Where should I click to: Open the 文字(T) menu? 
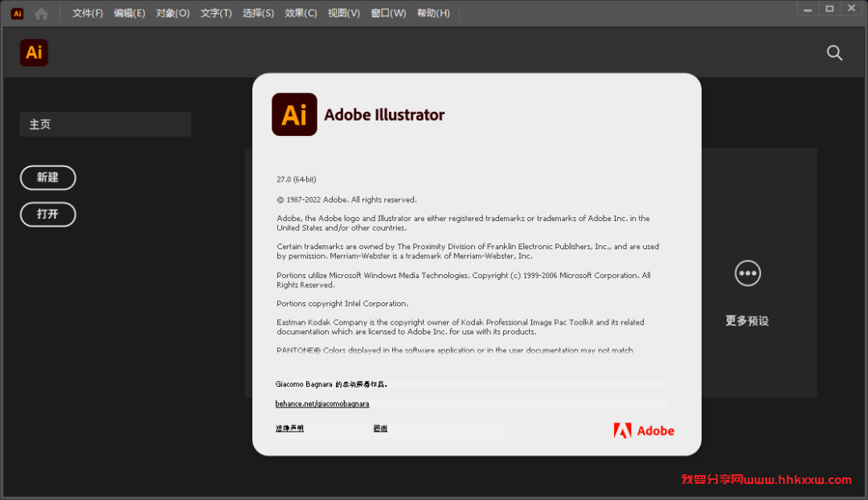216,14
